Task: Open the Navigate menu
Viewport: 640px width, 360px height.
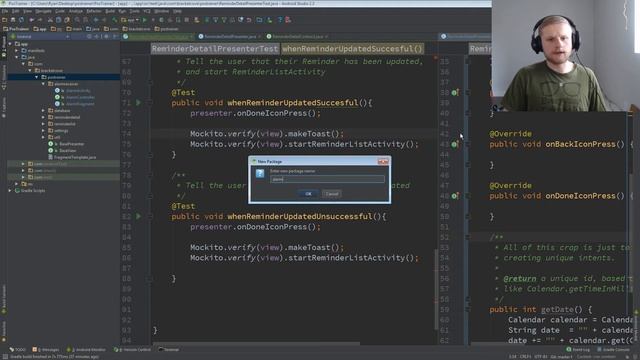Action: (43, 11)
